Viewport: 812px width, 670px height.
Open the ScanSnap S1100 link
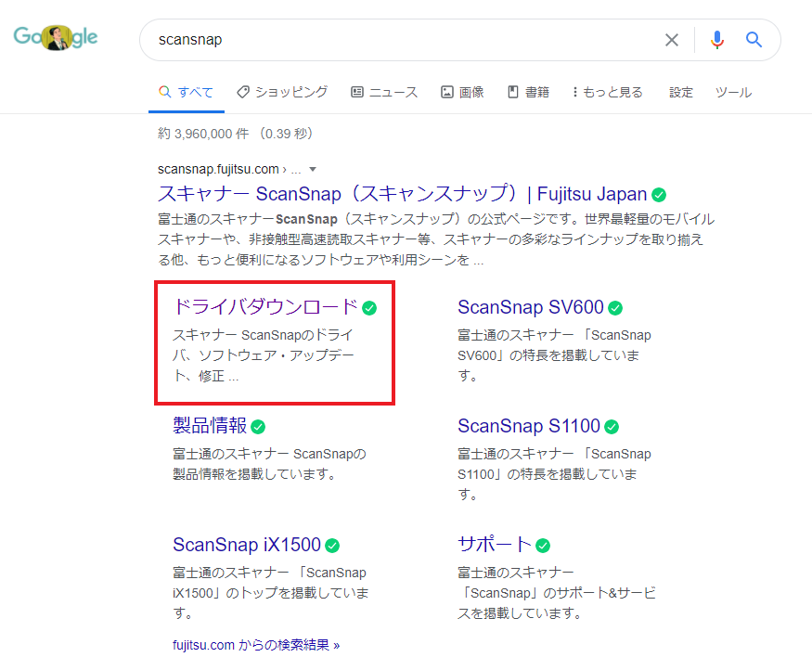click(529, 426)
